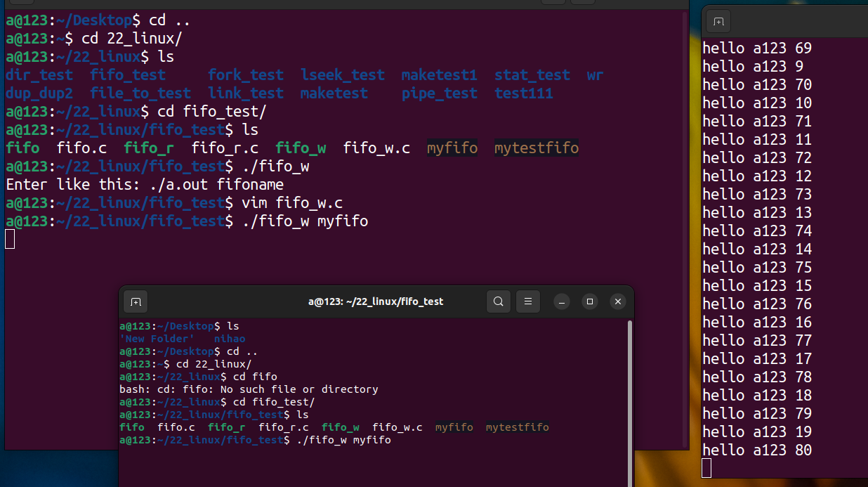Viewport: 868px width, 487px height.
Task: Click 'cd fifo_test/' command in the front terminal
Action: pos(274,402)
